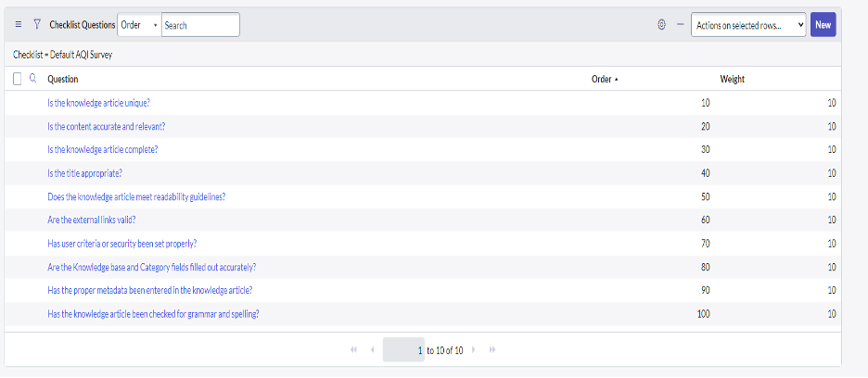Show the filter funnel icon options
Screen dimensions: 868x378
coord(37,24)
